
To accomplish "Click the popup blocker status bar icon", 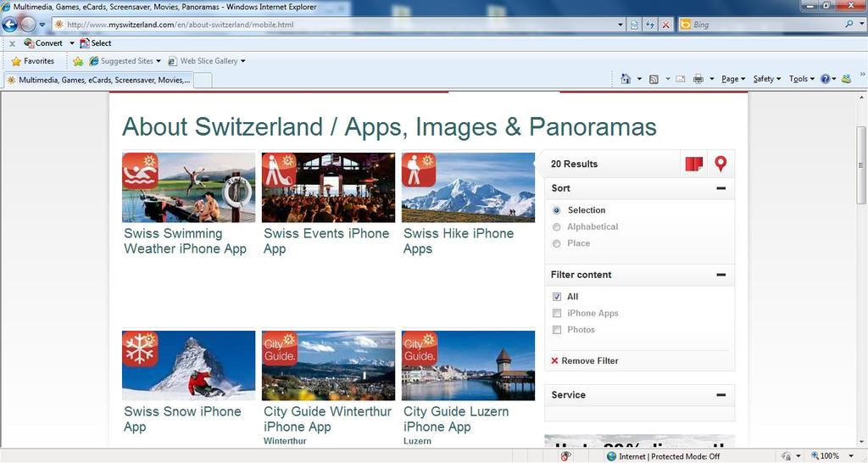I will pos(565,456).
